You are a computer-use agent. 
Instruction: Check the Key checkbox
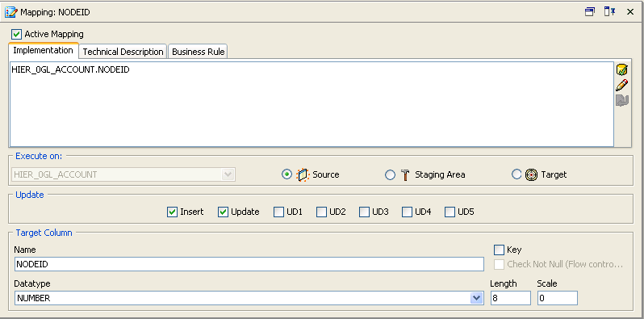[x=499, y=250]
